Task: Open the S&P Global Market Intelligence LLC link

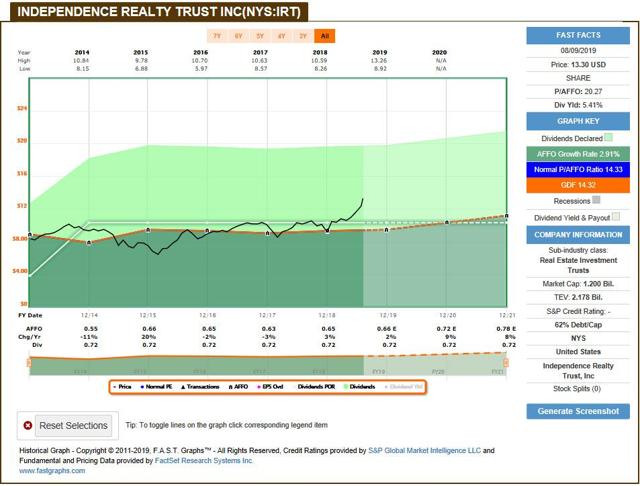Action: (424, 451)
